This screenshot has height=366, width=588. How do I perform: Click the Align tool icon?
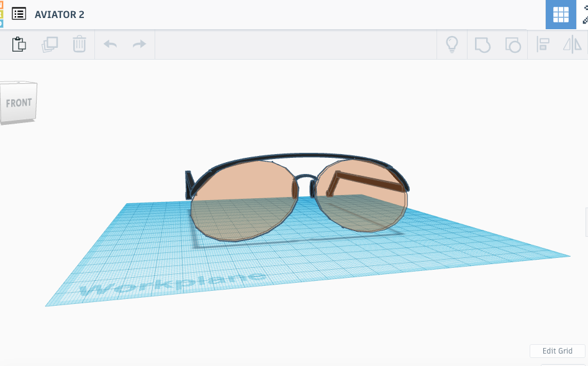pos(543,45)
